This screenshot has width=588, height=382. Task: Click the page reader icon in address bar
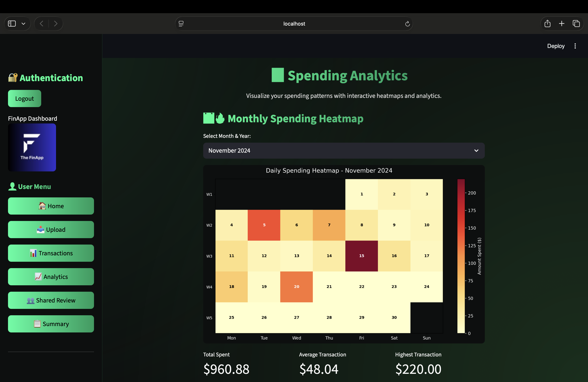click(181, 24)
